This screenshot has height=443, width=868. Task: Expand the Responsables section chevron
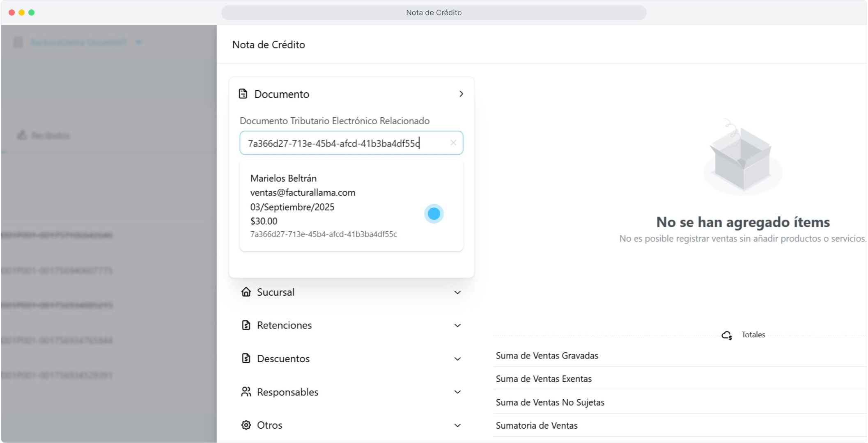tap(457, 392)
